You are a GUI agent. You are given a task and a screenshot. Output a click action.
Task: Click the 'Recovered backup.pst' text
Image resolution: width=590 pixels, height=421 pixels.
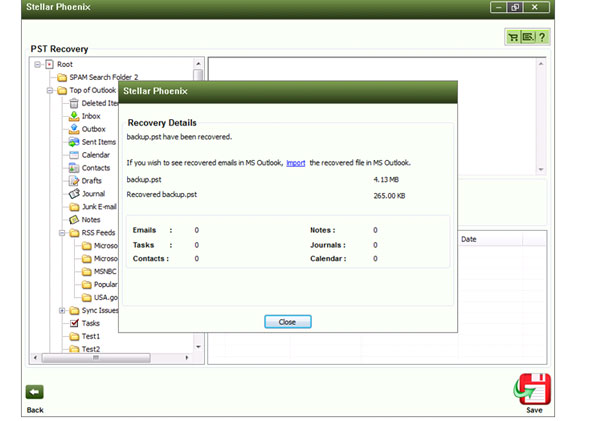[x=162, y=195]
